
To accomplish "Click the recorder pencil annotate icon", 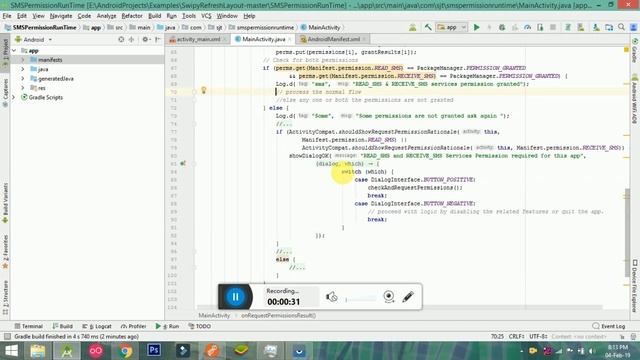I will (408, 297).
